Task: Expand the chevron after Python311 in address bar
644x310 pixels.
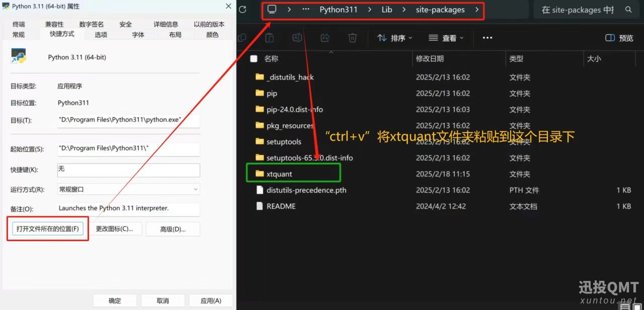Action: 369,10
